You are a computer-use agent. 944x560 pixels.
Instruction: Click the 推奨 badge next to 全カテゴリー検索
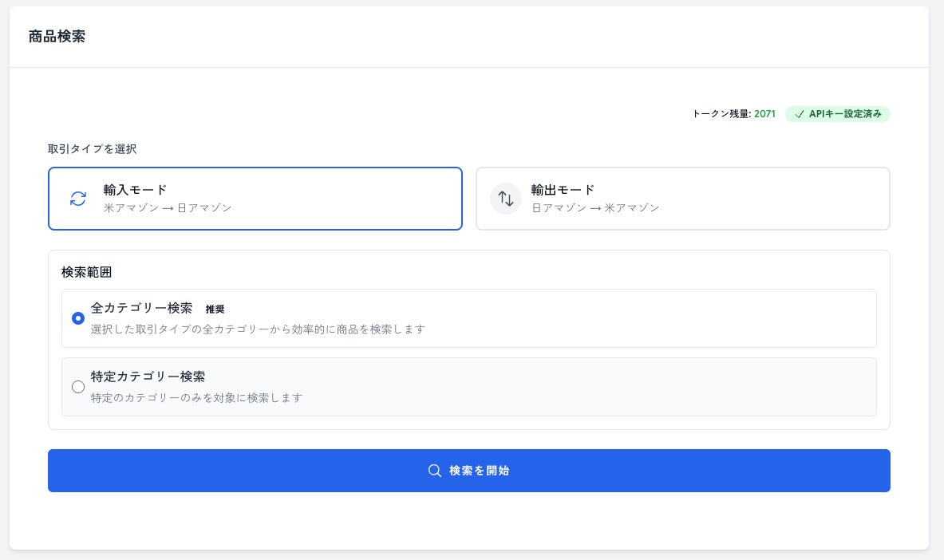(215, 309)
